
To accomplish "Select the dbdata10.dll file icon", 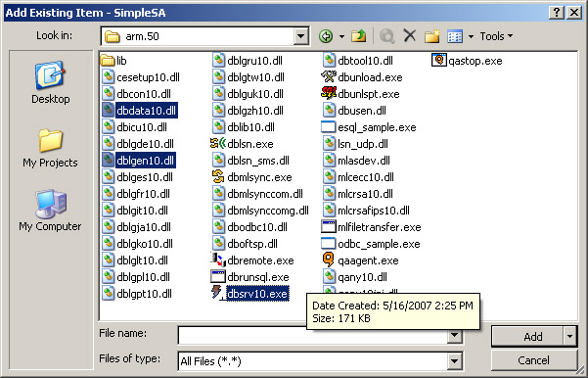I will tap(108, 111).
